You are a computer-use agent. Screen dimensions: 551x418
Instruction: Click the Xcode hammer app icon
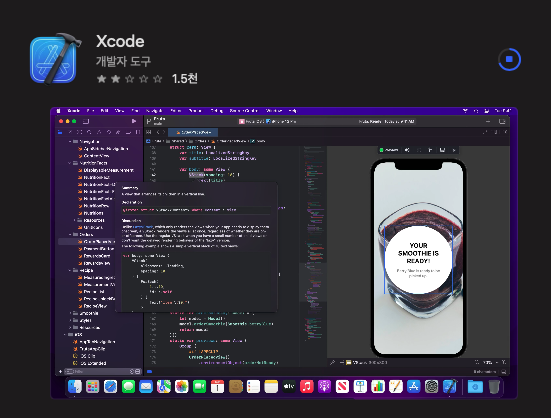55,59
